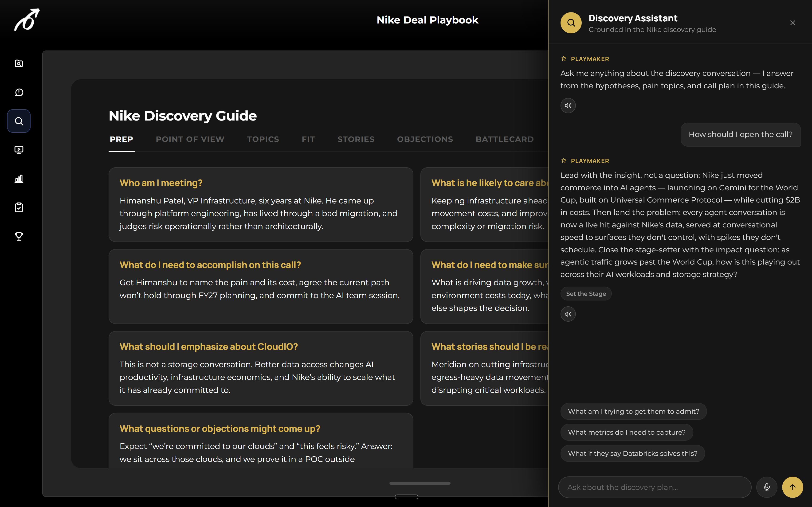Close the Discovery Assistant panel
The height and width of the screenshot is (507, 812).
pyautogui.click(x=792, y=23)
